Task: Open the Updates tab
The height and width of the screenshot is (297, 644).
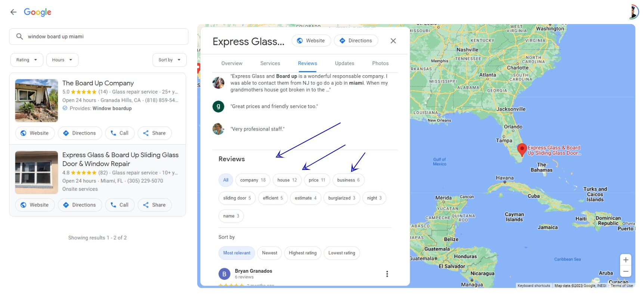Action: tap(344, 64)
